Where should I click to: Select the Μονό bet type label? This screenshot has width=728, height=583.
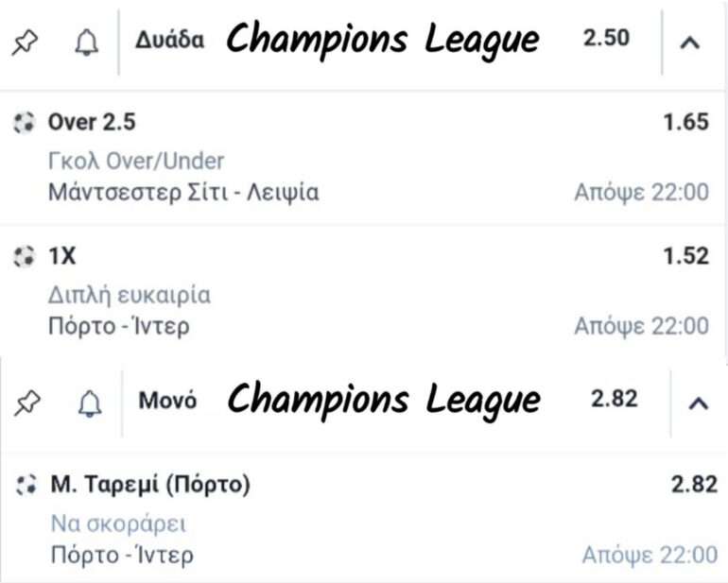pos(168,400)
